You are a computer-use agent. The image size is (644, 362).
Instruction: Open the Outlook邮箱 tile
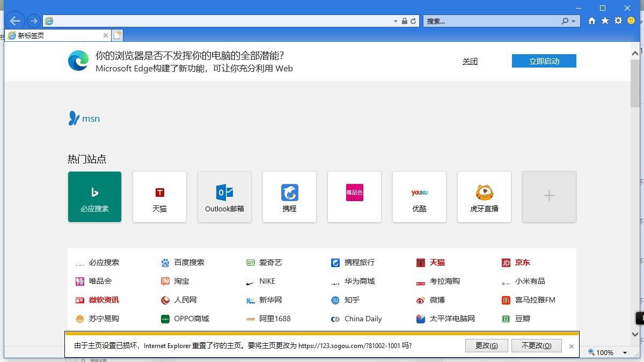coord(224,196)
